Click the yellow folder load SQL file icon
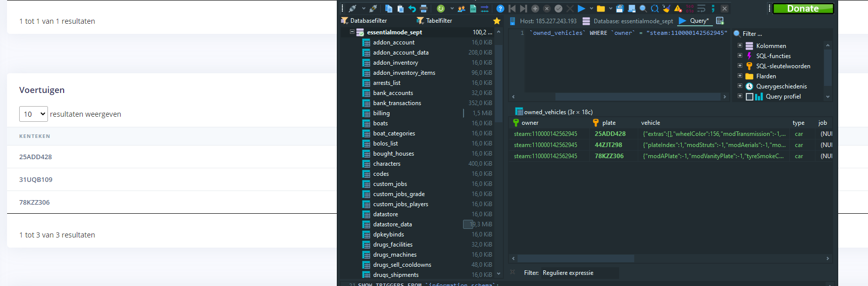This screenshot has width=868, height=286. click(601, 9)
